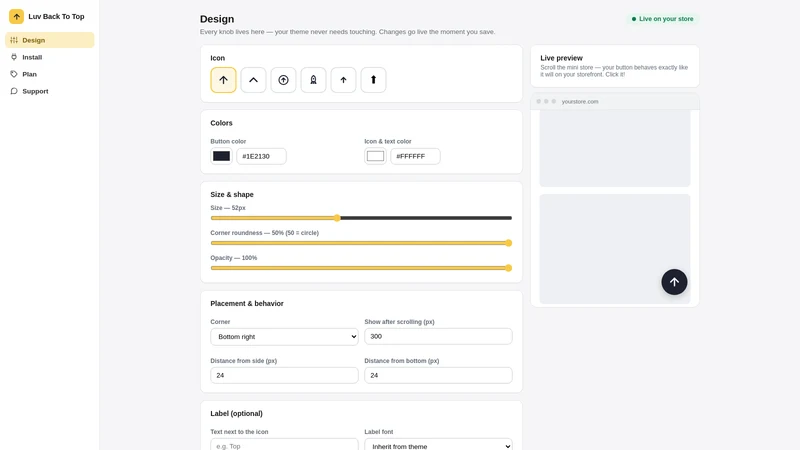This screenshot has width=800, height=450.
Task: Pick the bold thick up-arrow icon
Action: [x=373, y=80]
